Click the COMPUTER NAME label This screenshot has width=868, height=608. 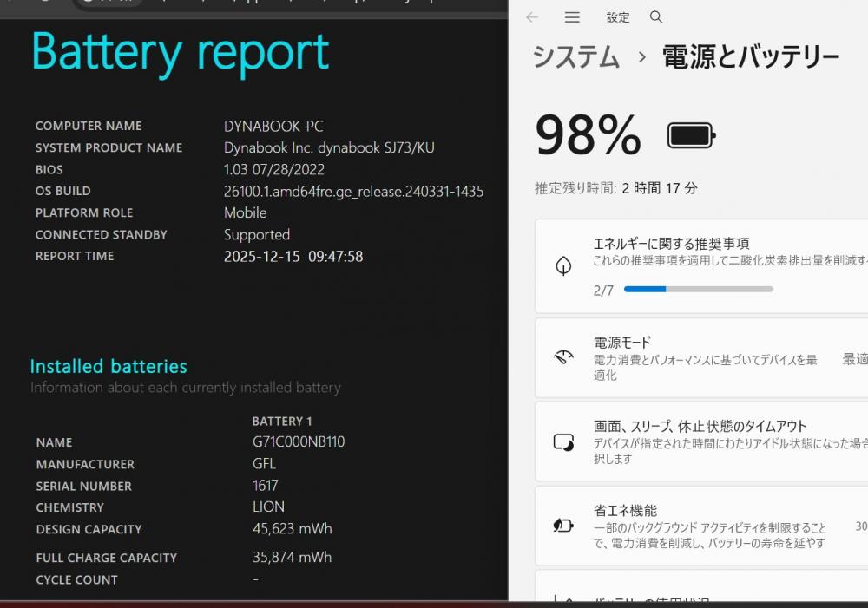[x=89, y=126]
